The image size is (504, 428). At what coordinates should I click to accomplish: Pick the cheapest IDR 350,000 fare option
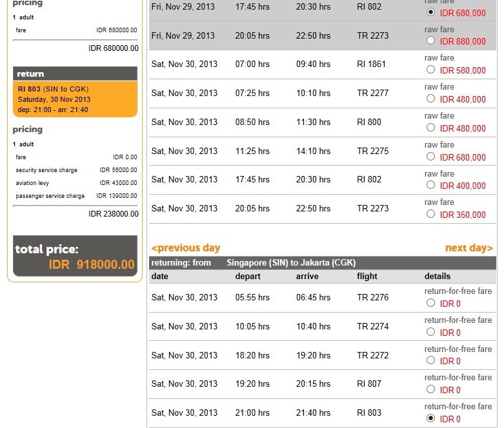click(x=430, y=214)
